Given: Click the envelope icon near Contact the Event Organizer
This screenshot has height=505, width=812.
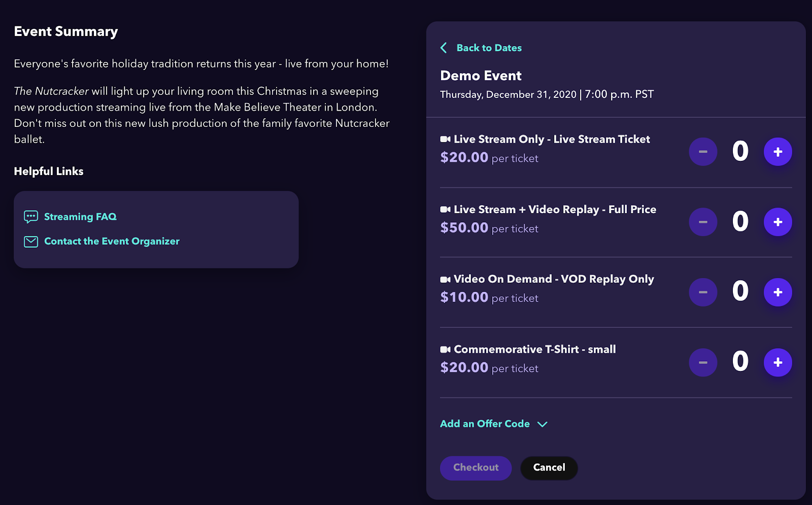Looking at the screenshot, I should coord(30,241).
